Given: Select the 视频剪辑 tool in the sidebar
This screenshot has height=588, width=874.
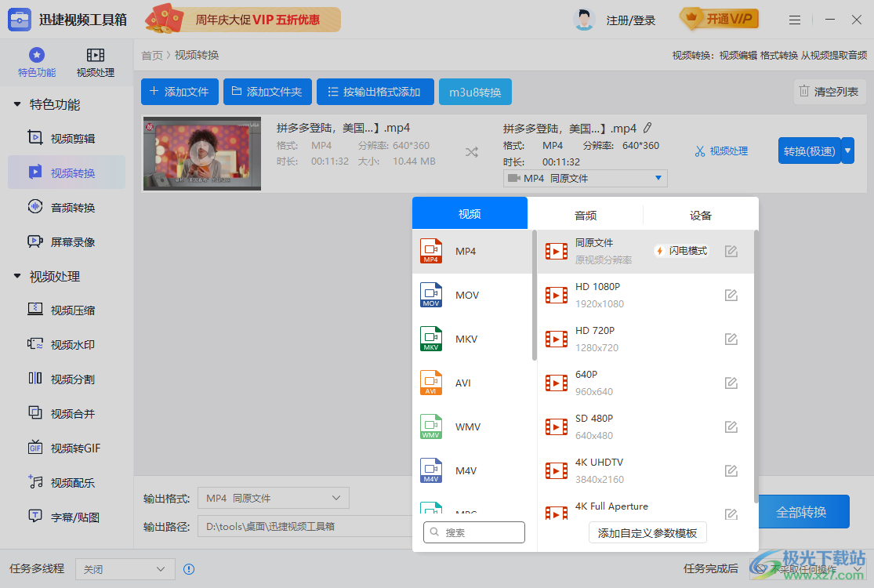Looking at the screenshot, I should pos(66,139).
